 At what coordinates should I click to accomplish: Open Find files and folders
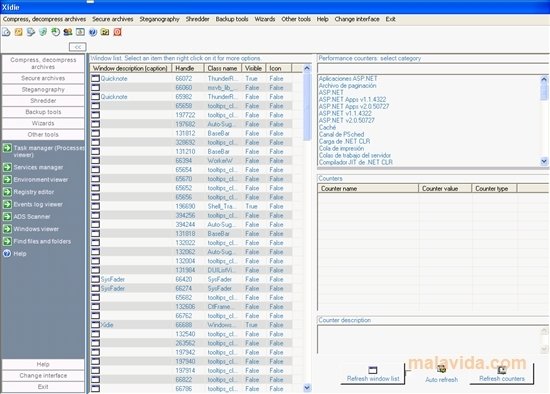click(x=37, y=241)
